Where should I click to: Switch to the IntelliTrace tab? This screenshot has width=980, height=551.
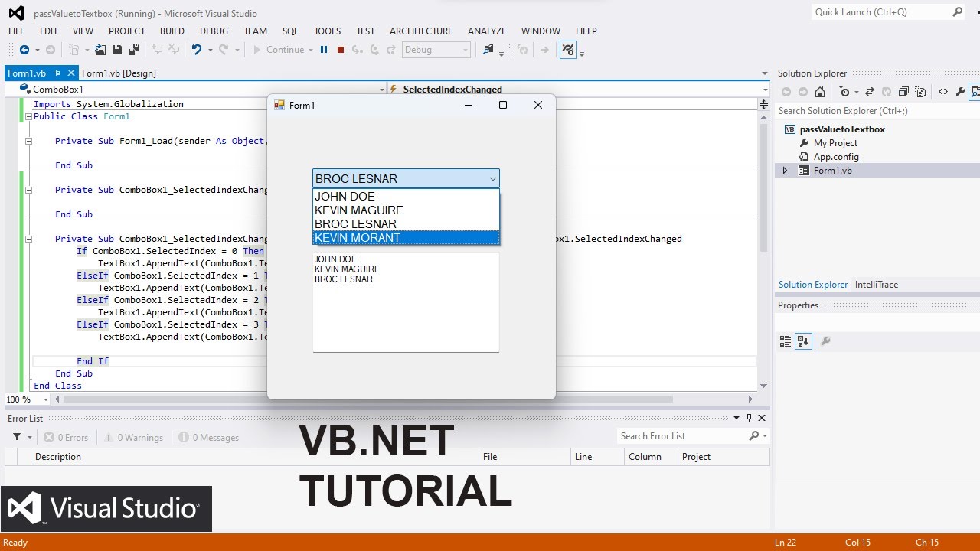tap(877, 285)
